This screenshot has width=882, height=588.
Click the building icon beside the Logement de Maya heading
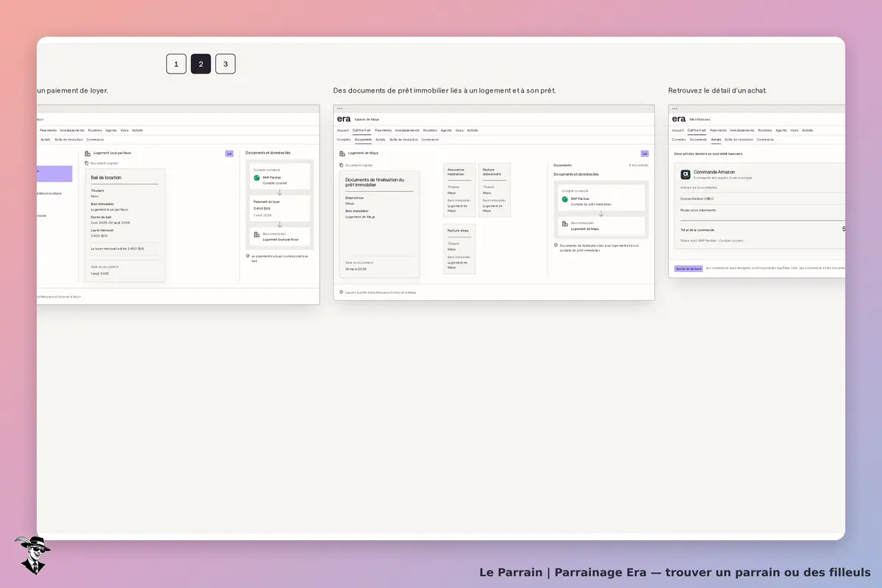coord(343,154)
